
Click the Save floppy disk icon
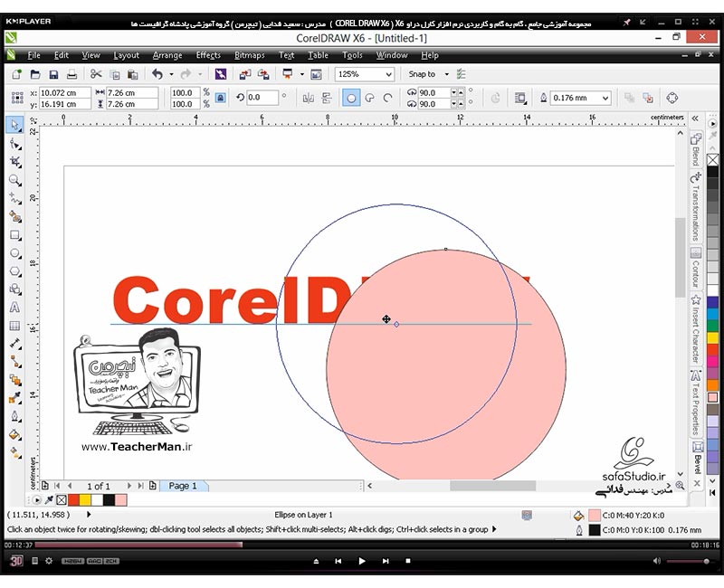pos(53,74)
